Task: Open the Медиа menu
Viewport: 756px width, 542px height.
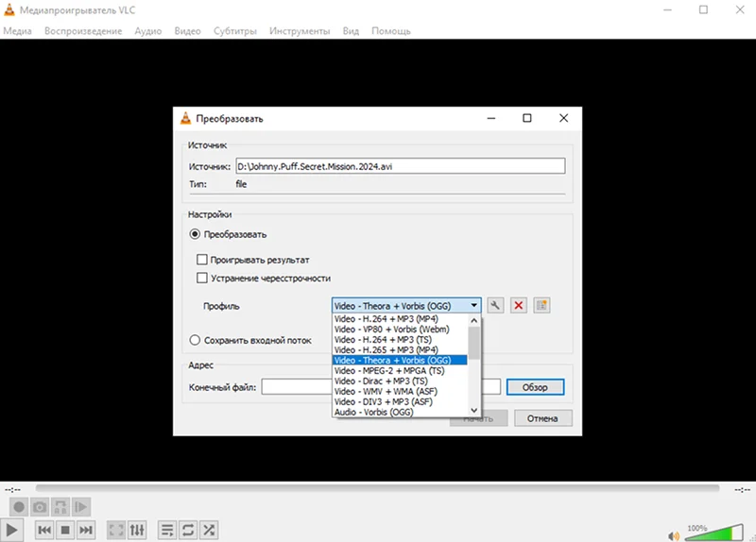Action: (17, 31)
